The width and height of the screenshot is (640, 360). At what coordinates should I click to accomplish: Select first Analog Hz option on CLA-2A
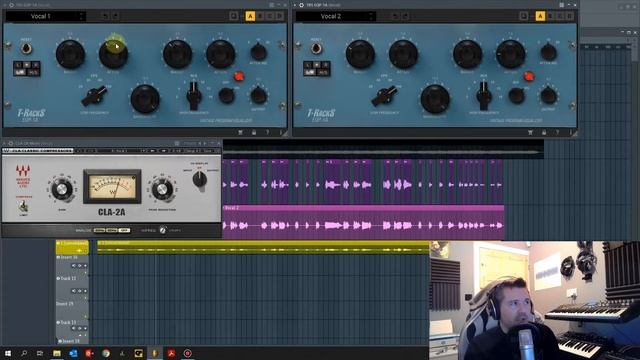99,231
